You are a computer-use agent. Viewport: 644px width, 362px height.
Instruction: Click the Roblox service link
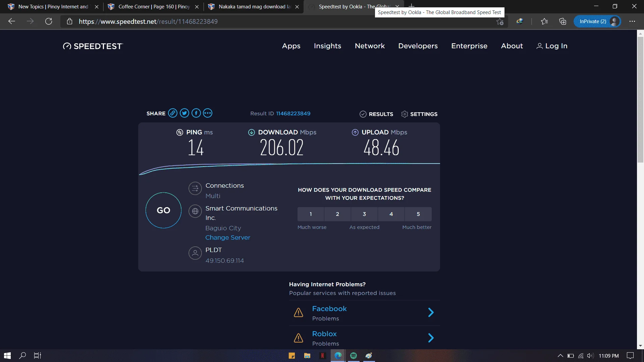324,334
